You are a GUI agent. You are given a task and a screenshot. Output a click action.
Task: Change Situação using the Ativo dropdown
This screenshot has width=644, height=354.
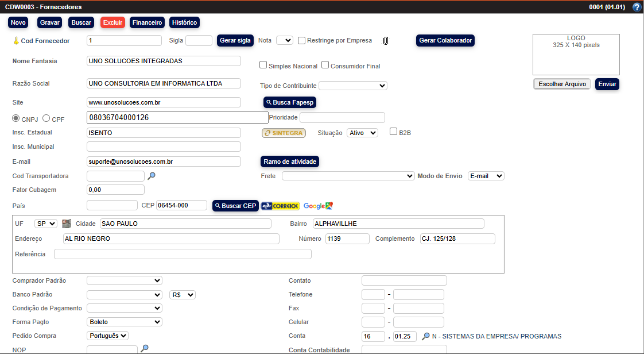[x=363, y=132]
